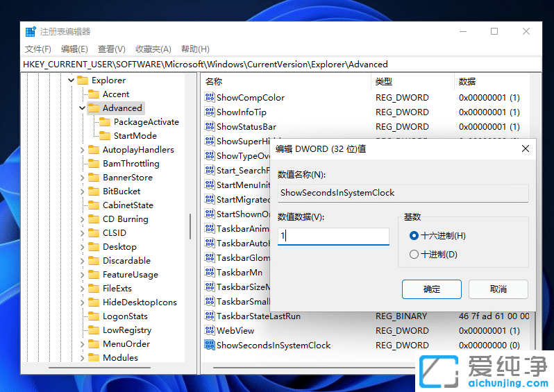The width and height of the screenshot is (554, 392).
Task: Click the StartMode folder icon
Action: 105,135
